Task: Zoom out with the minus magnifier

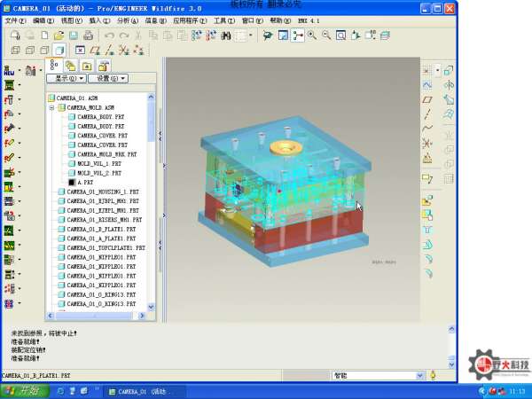Action: 326,35
